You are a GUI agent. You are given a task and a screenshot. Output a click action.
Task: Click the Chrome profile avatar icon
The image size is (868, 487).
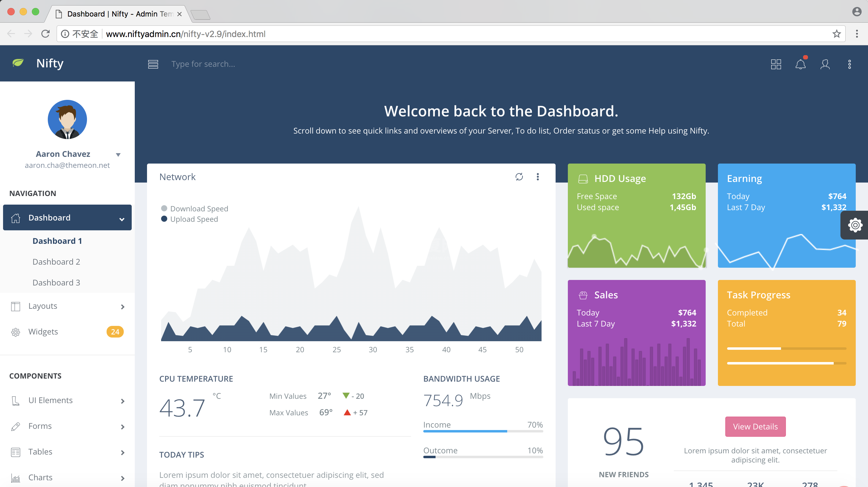click(x=857, y=12)
